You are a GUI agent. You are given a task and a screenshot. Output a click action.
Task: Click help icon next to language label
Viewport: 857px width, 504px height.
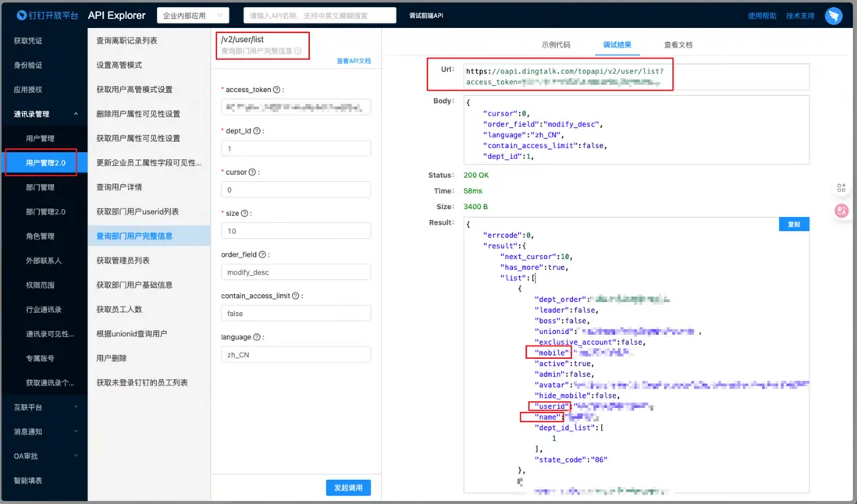257,337
